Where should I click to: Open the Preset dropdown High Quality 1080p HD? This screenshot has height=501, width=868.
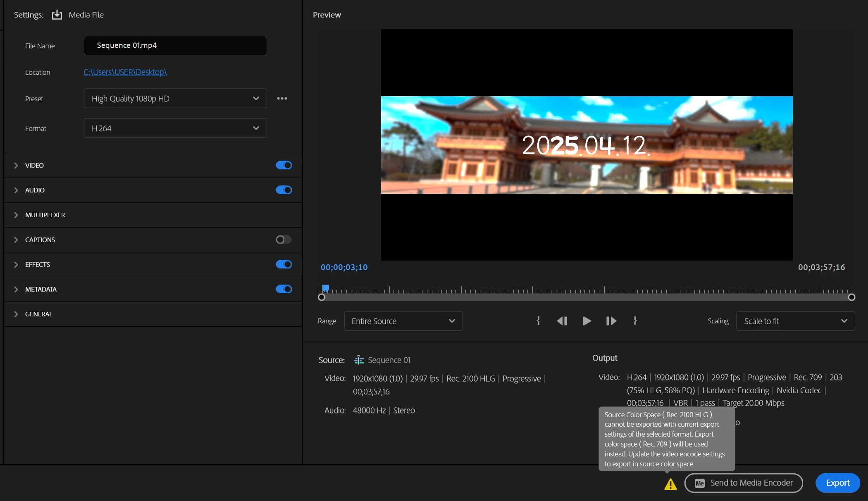(175, 98)
